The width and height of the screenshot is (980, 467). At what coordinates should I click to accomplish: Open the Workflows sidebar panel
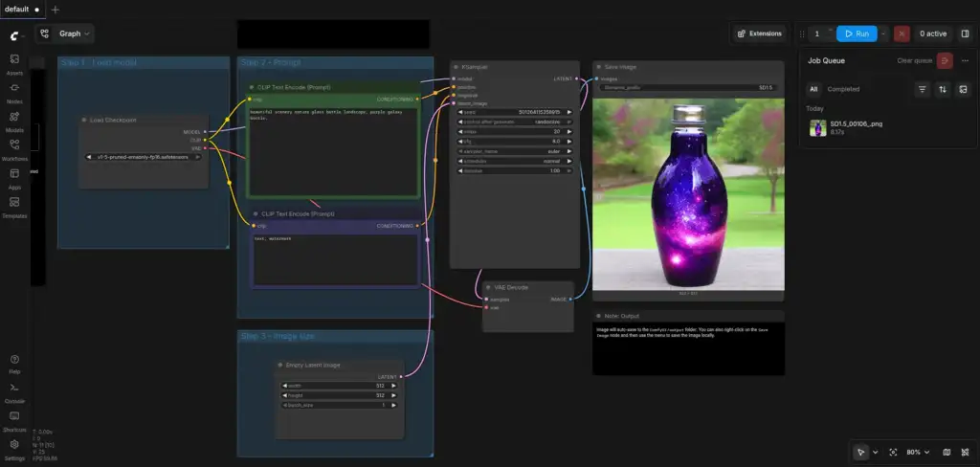(14, 150)
